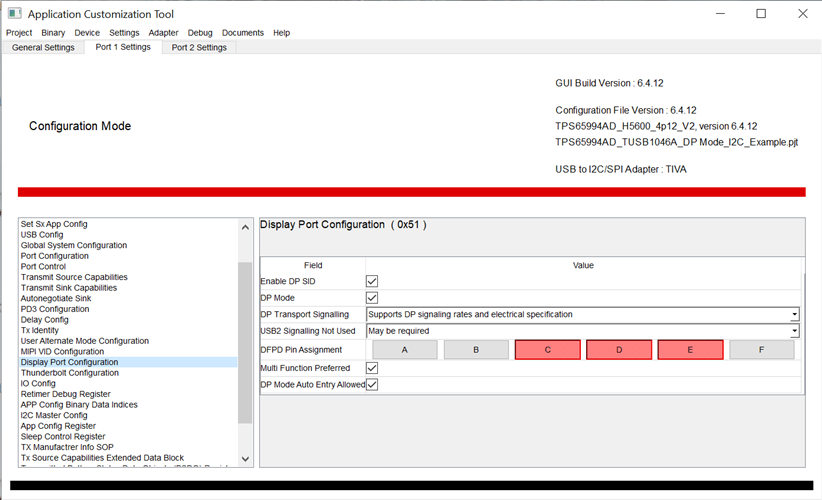Toggle DFPD pin assignment E button

(x=690, y=350)
